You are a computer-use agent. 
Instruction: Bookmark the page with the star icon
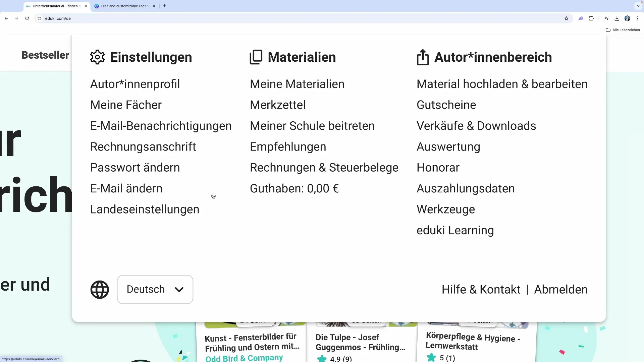[x=567, y=18]
